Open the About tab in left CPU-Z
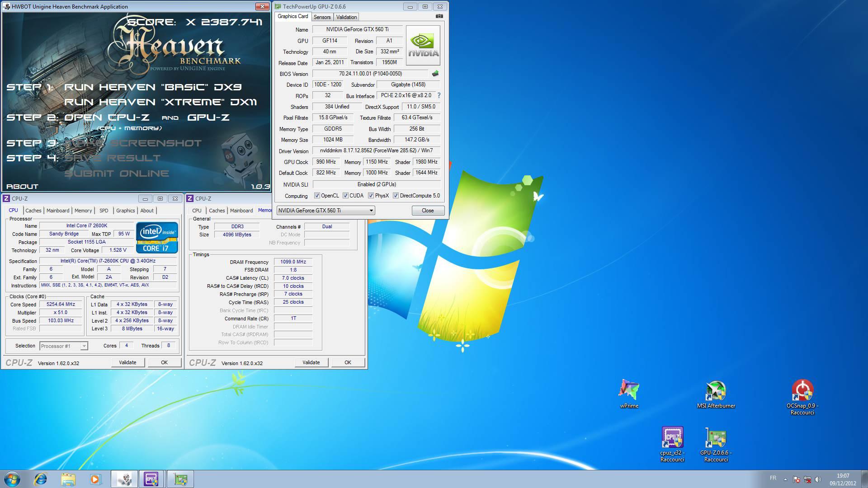 click(x=146, y=211)
